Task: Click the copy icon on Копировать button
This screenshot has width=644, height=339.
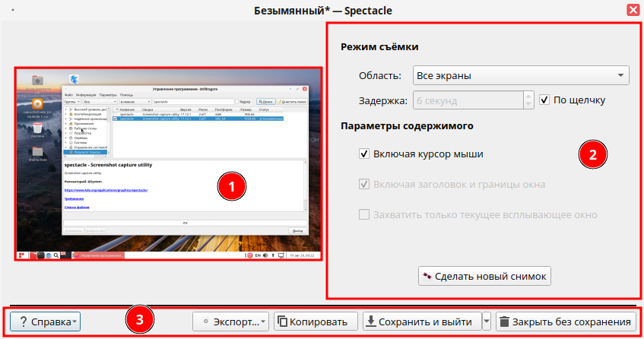Action: (282, 322)
